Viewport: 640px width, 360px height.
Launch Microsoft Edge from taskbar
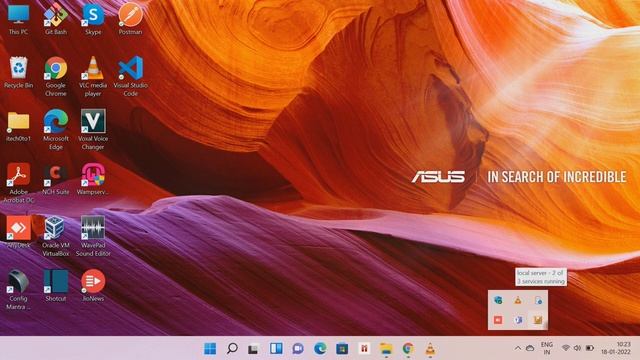click(320, 349)
